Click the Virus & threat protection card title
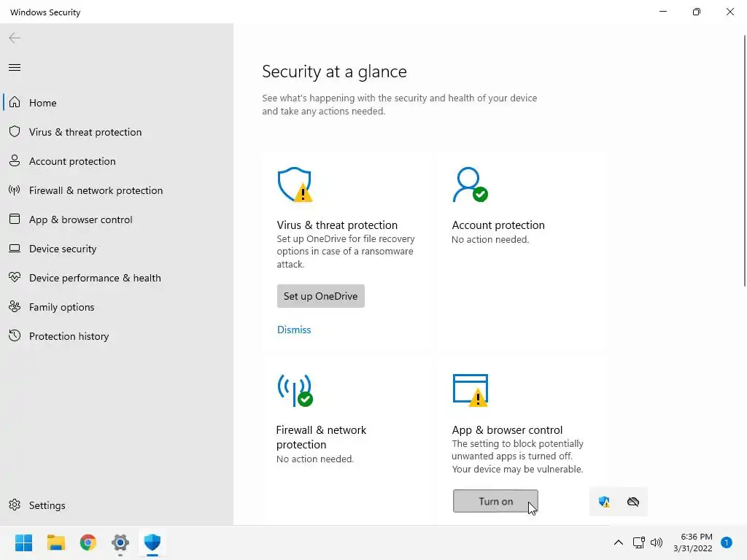The height and width of the screenshot is (560, 747). click(x=337, y=225)
